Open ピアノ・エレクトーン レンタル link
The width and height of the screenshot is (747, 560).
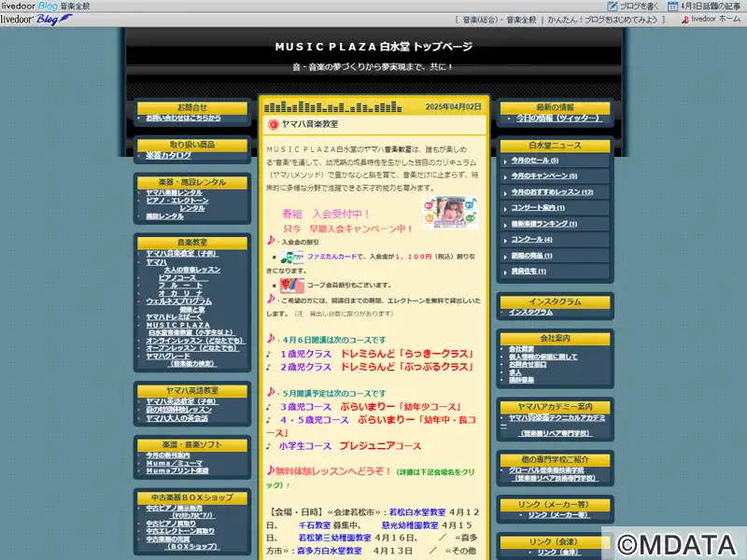click(177, 204)
